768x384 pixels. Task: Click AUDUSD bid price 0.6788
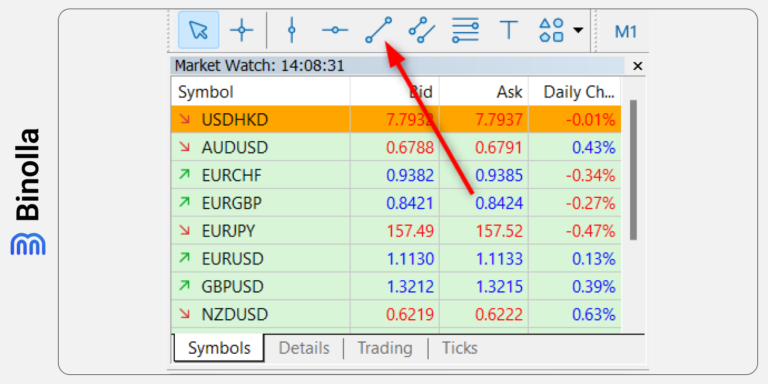coord(410,147)
